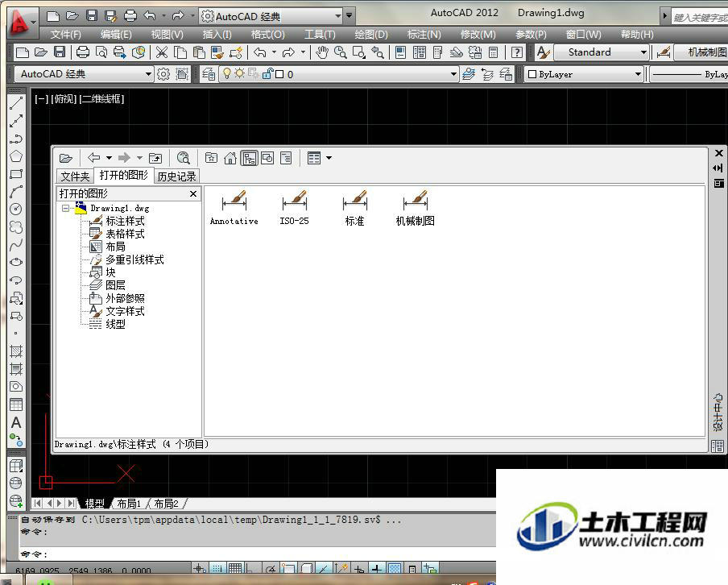Click the Zoom Realtime icon

[x=341, y=52]
